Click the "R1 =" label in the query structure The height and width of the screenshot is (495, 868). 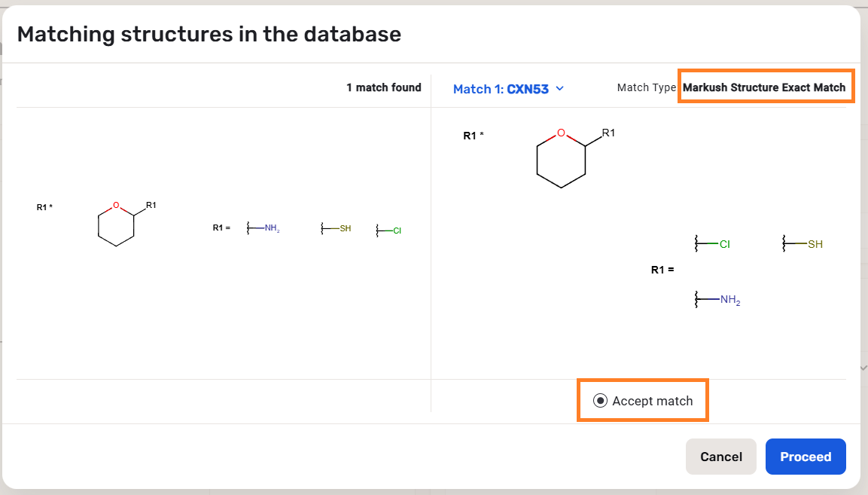(221, 227)
